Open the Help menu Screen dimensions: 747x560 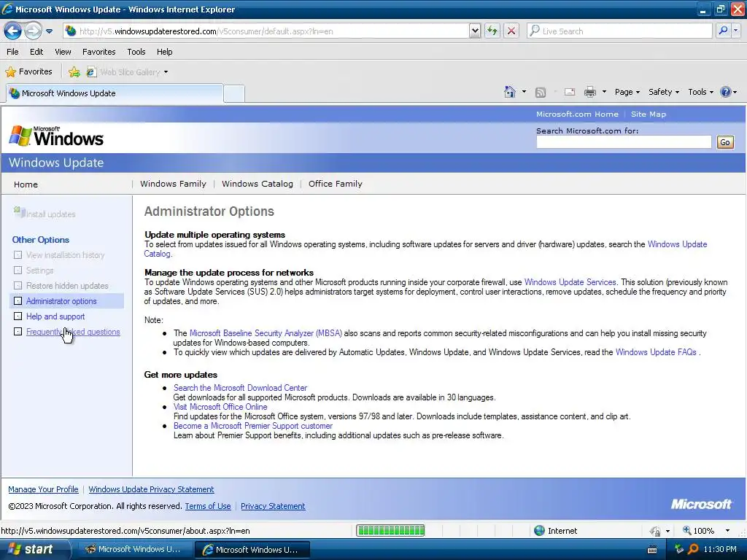(x=164, y=52)
